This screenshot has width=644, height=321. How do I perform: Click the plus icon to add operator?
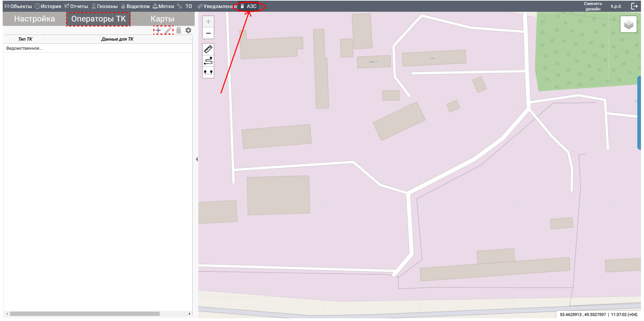158,31
